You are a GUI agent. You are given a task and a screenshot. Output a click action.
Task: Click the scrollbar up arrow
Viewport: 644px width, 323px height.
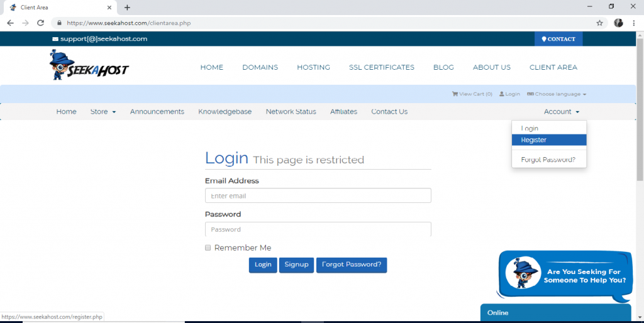click(640, 35)
